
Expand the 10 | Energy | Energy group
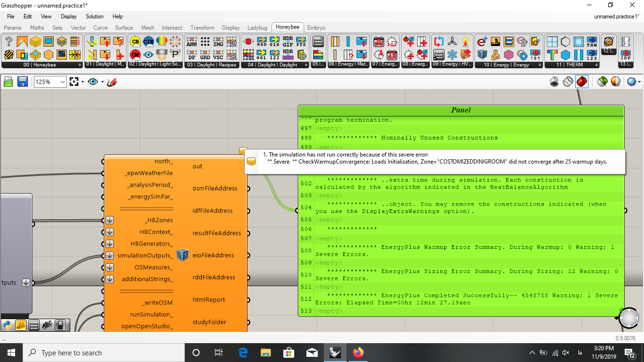coord(540,65)
